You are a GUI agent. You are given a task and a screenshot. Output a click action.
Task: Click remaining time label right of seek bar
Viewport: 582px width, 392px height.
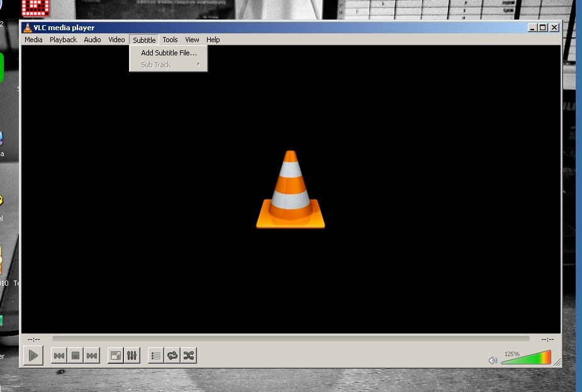tap(547, 339)
